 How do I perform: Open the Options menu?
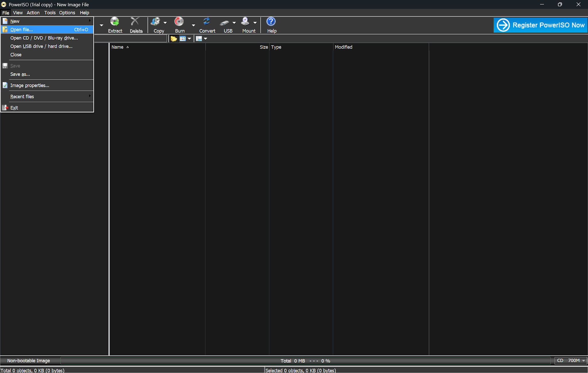point(67,13)
